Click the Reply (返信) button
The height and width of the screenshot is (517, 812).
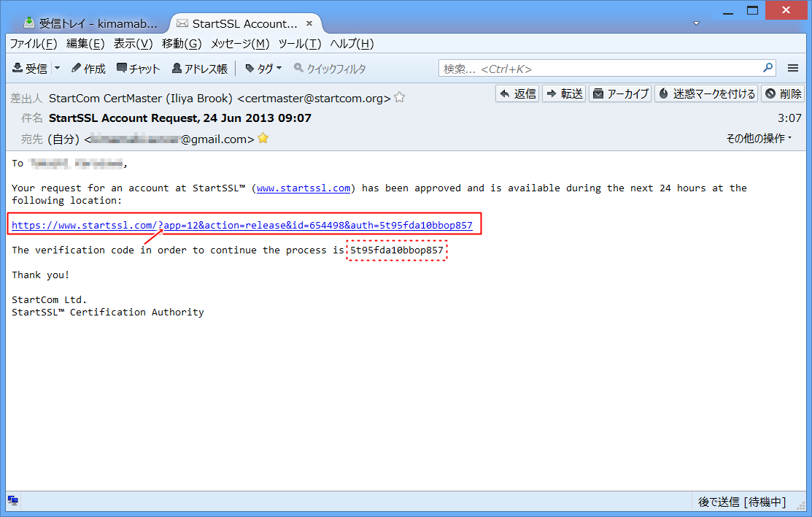pos(517,93)
